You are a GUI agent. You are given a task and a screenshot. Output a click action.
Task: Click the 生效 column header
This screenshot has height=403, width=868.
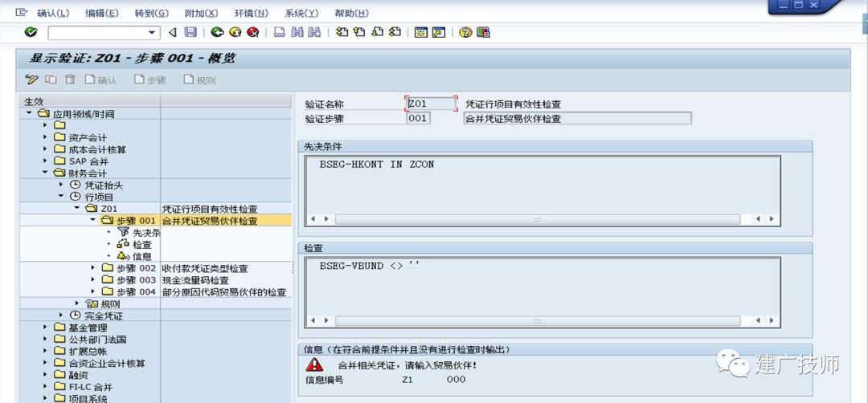90,101
